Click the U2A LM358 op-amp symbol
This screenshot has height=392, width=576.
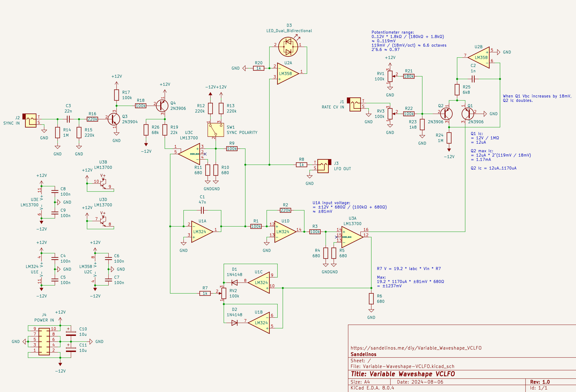click(288, 74)
